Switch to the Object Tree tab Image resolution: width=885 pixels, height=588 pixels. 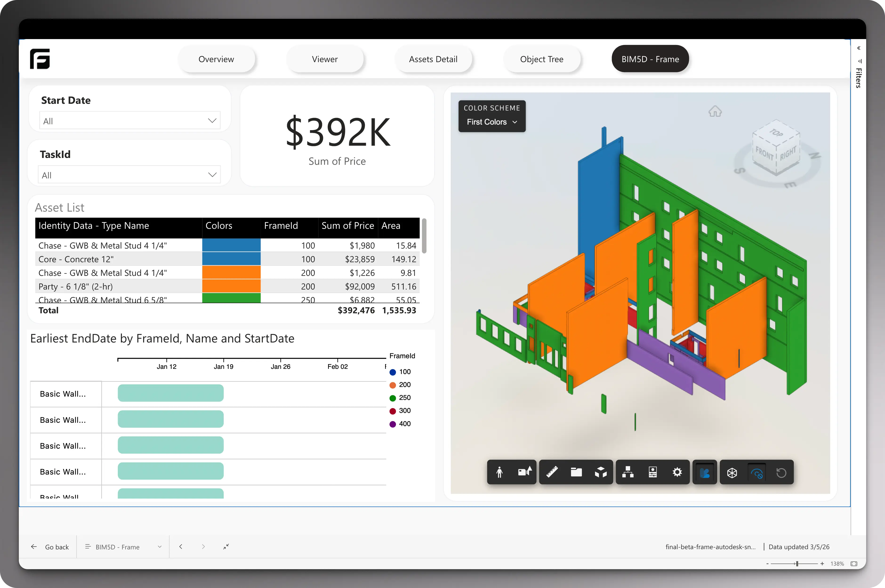[542, 59]
